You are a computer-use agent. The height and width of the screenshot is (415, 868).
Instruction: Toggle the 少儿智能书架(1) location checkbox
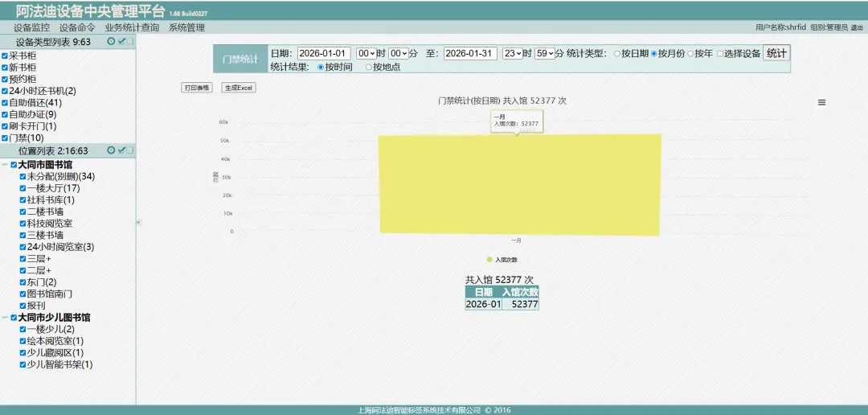(x=23, y=364)
